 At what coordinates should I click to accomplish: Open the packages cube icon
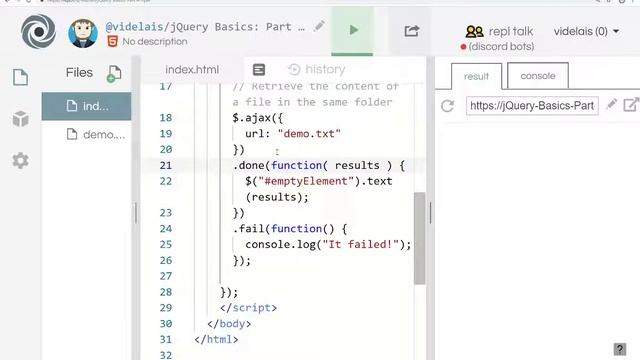[20, 119]
